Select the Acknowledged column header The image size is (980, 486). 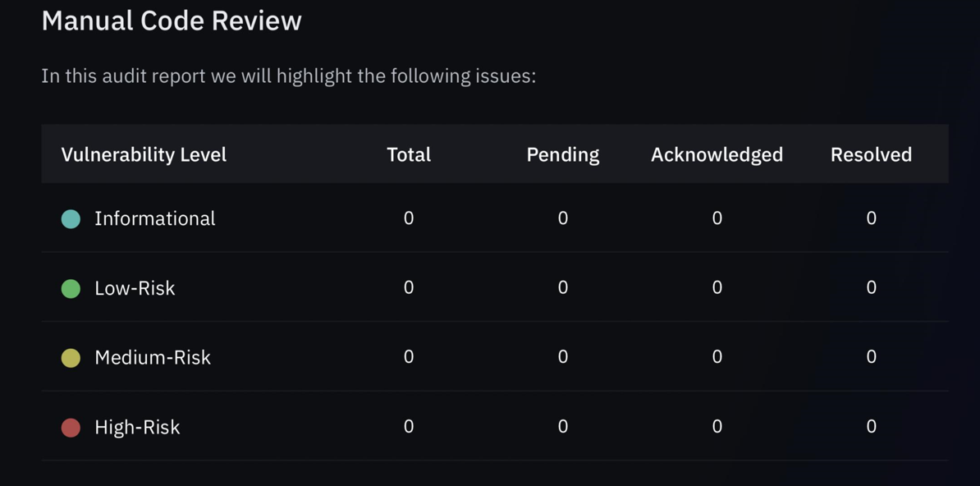(x=717, y=154)
